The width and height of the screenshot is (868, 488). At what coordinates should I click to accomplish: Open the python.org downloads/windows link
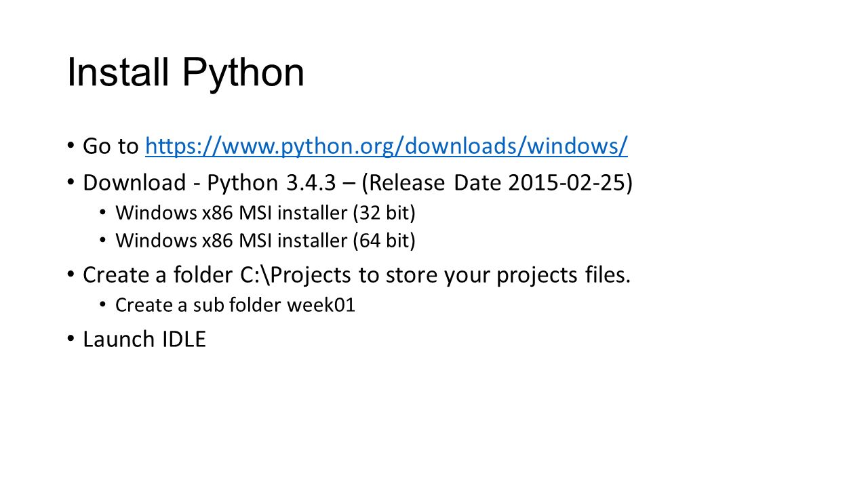click(387, 146)
